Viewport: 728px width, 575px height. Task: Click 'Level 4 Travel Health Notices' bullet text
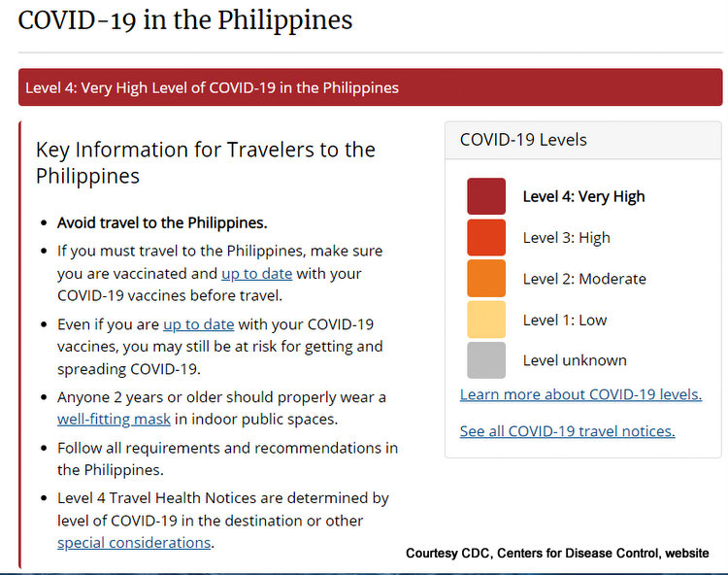click(x=223, y=521)
